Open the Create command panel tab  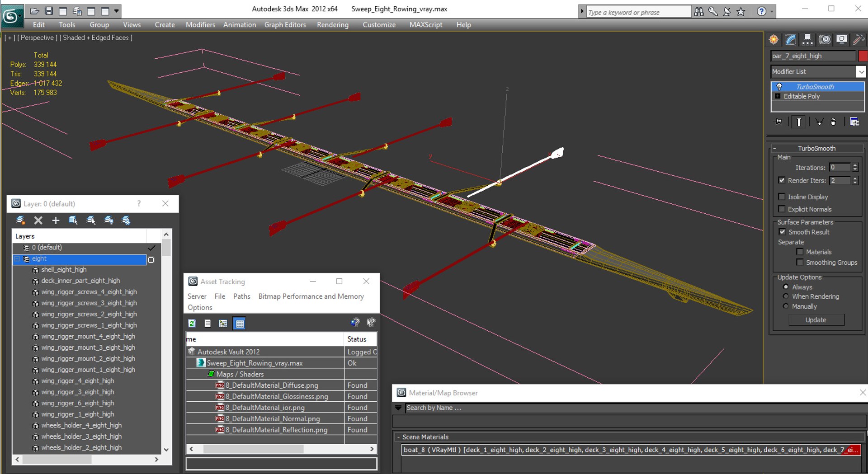pyautogui.click(x=774, y=40)
